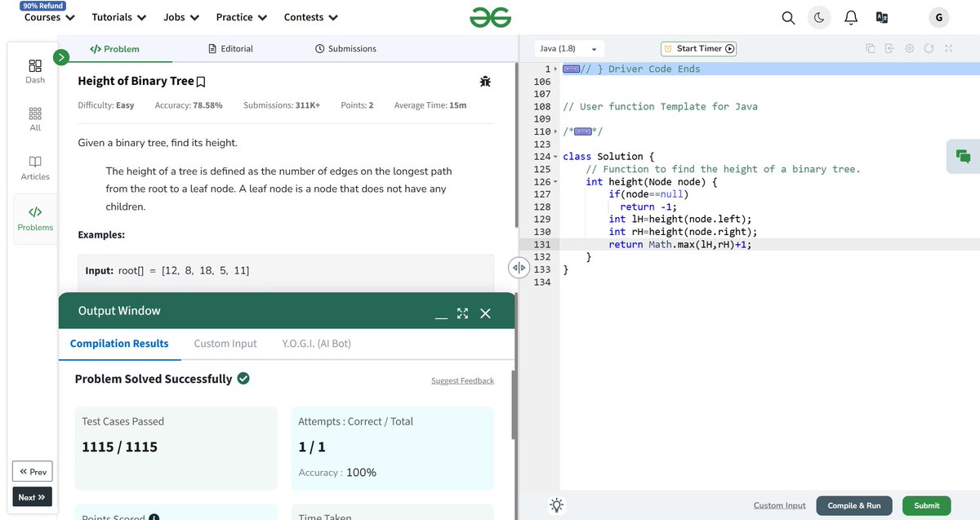This screenshot has height=520, width=980.
Task: Toggle dark mode moon icon
Action: point(818,17)
